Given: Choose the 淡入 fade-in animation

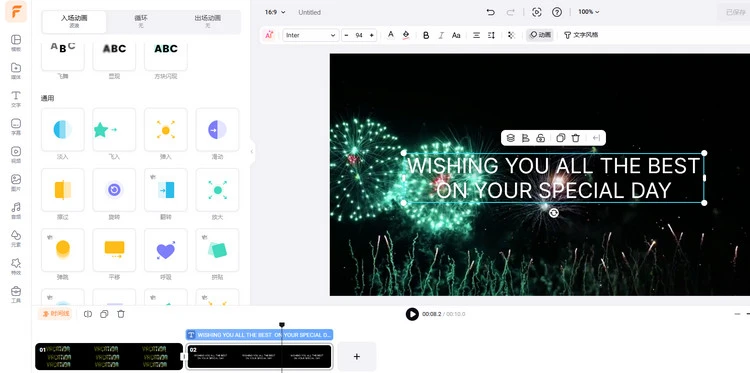Looking at the screenshot, I should pos(63,130).
